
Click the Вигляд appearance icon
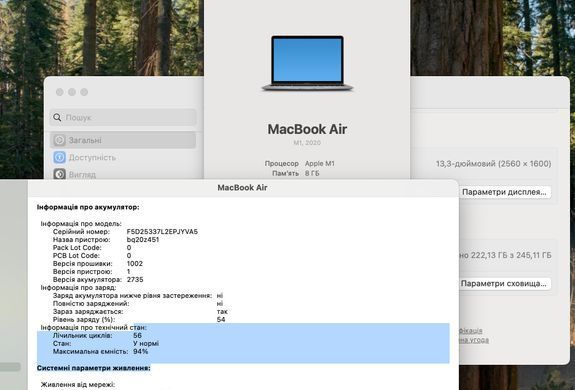tap(59, 174)
